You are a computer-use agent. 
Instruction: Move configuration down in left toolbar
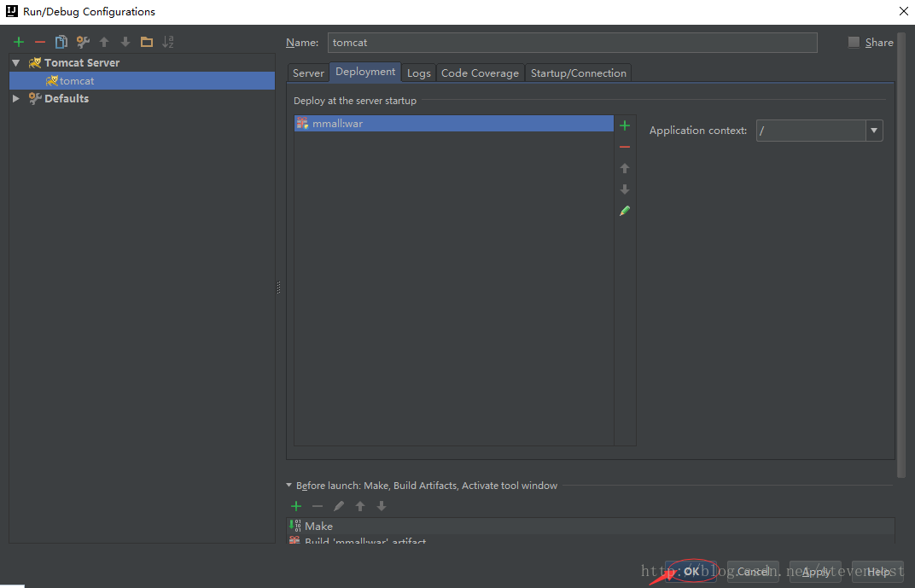125,42
